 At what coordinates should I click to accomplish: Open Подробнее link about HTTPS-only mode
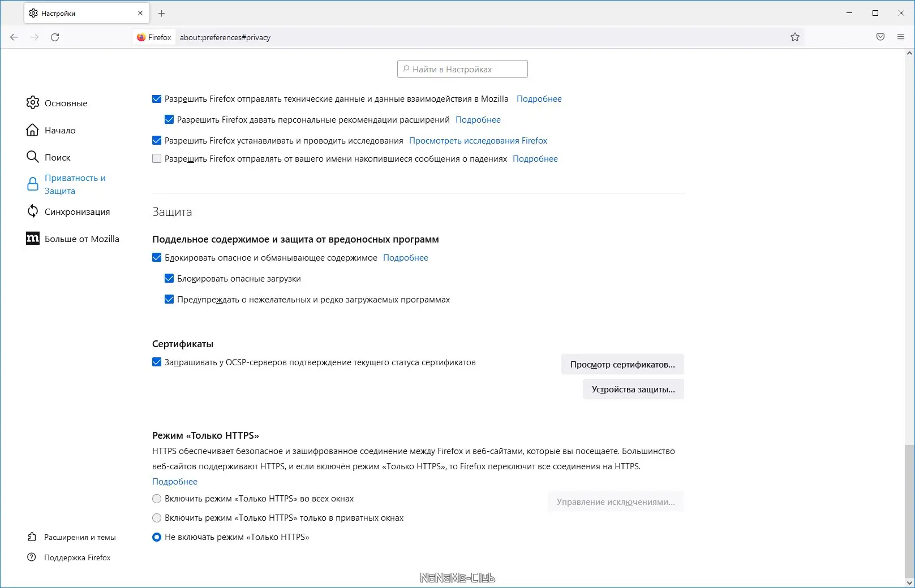click(x=174, y=481)
